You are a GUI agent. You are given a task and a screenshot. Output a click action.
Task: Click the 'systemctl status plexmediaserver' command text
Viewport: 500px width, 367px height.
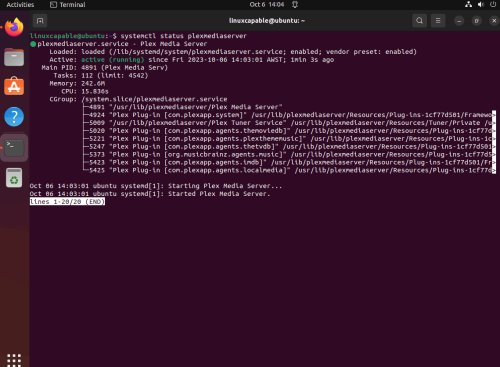(x=184, y=36)
